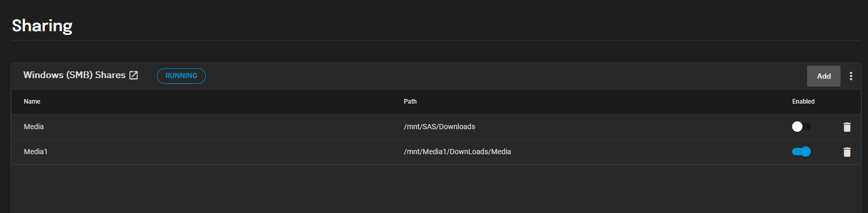Select the Media share name
This screenshot has height=213, width=868.
pos(34,127)
